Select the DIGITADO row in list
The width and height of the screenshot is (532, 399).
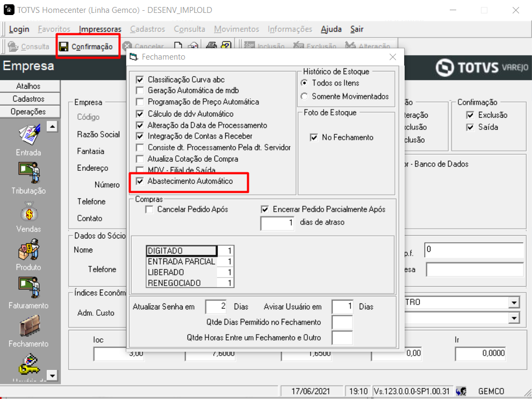coord(190,251)
